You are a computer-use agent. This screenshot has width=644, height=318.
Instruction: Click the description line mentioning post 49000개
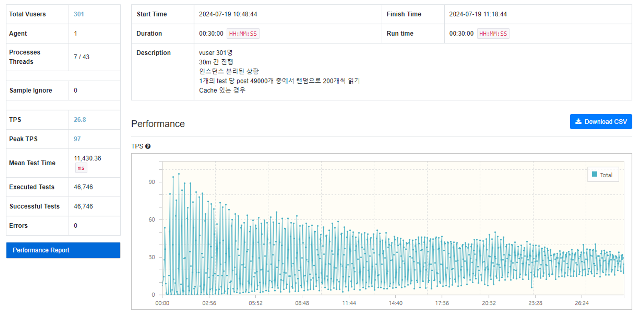279,81
